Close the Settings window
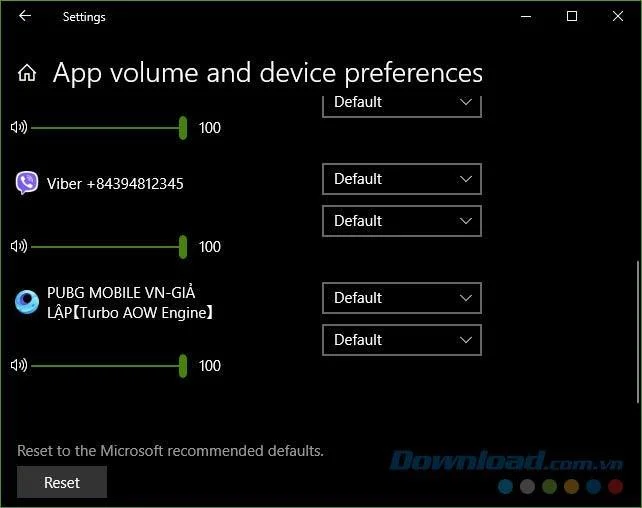 coord(618,16)
